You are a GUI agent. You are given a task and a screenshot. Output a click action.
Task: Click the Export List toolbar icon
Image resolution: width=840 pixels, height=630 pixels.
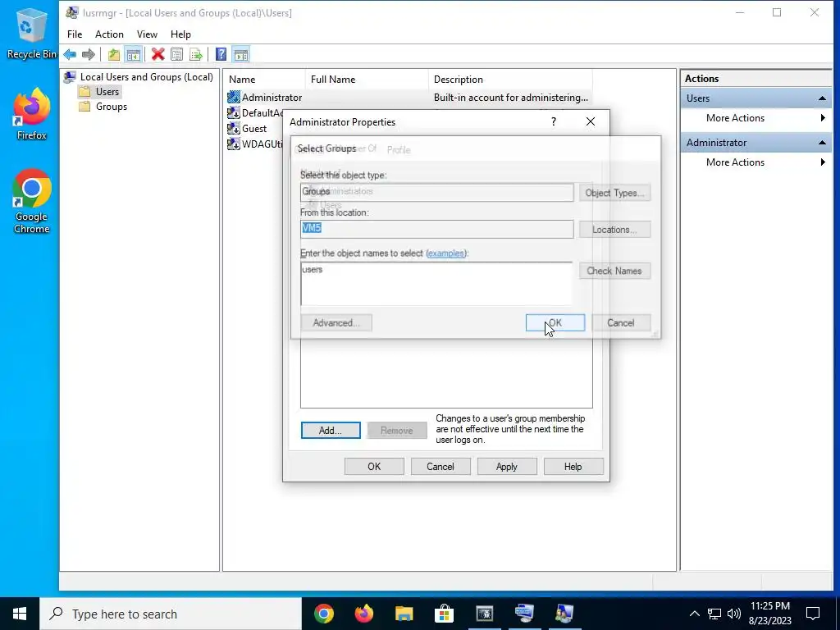point(196,54)
